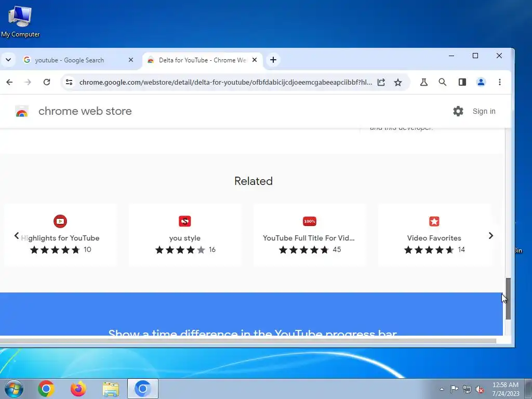Click you style star rating
532x399 pixels.
180,250
